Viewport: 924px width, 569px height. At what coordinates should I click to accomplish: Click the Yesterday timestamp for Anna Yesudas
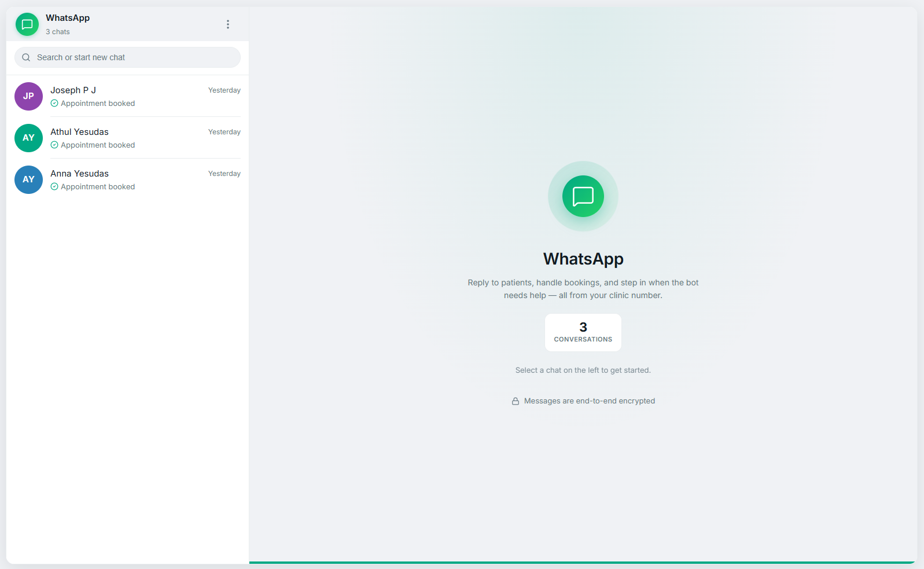pos(224,174)
